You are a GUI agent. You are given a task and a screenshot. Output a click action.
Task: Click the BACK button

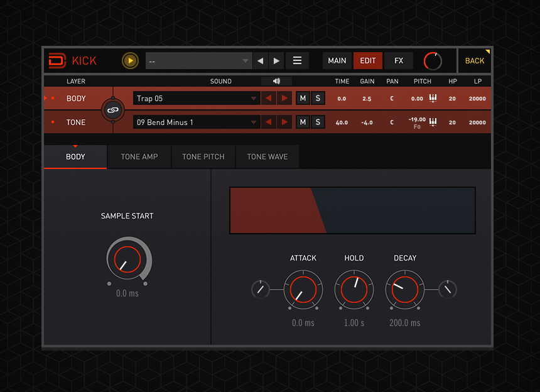(475, 61)
